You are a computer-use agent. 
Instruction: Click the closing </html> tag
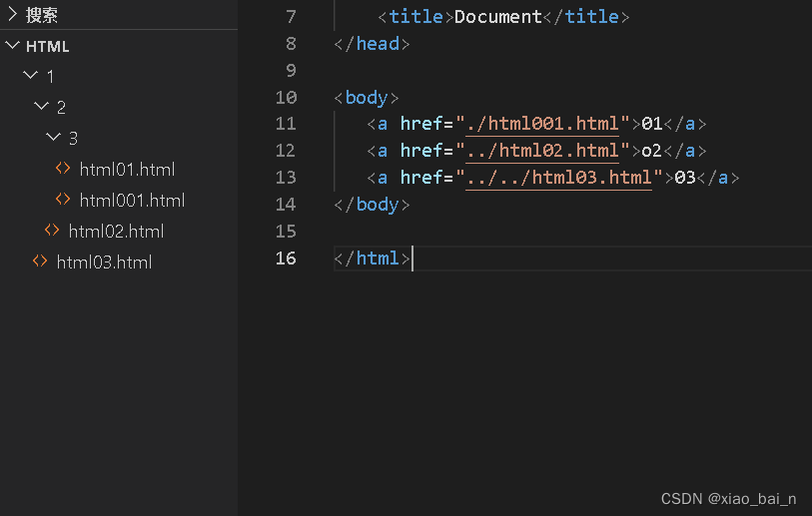(x=373, y=258)
